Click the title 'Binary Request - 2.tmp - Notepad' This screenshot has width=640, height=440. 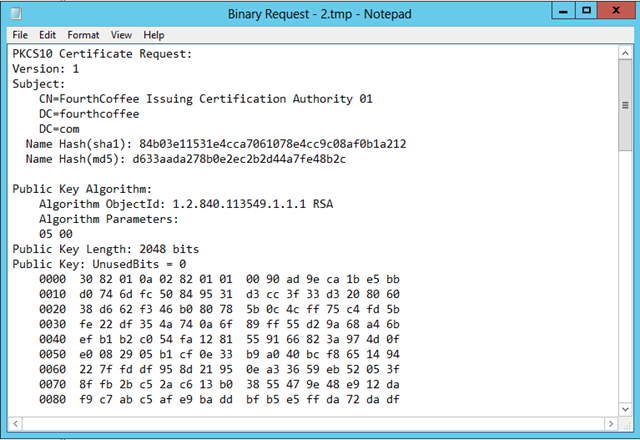(x=320, y=14)
